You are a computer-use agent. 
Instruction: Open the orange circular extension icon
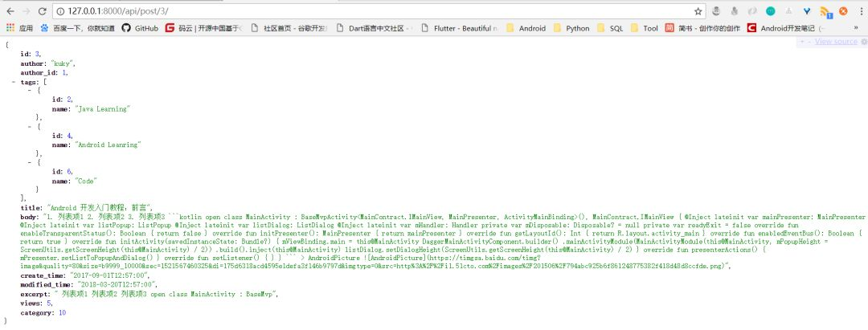point(843,11)
